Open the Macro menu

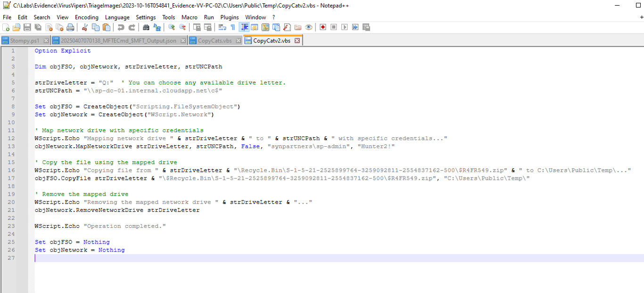(x=190, y=17)
